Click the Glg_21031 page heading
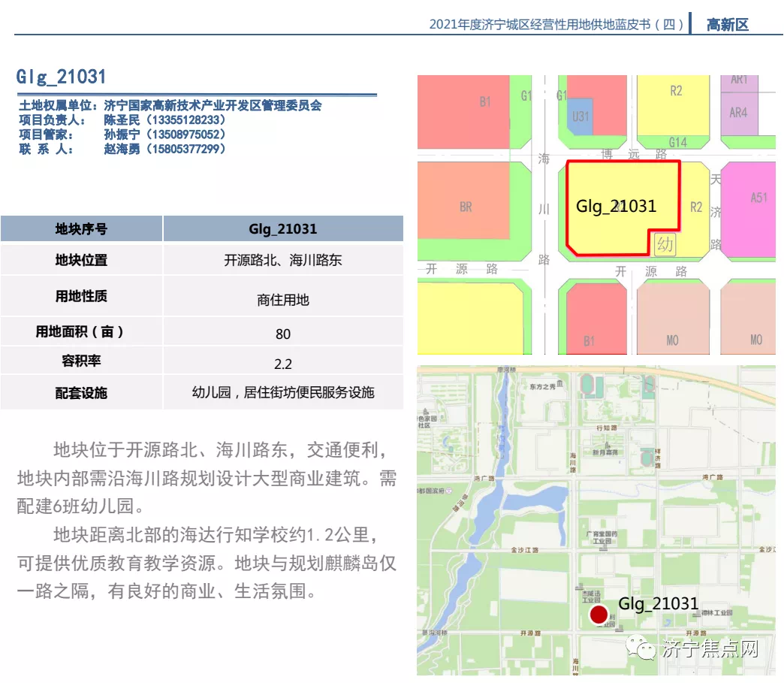 click(x=62, y=77)
